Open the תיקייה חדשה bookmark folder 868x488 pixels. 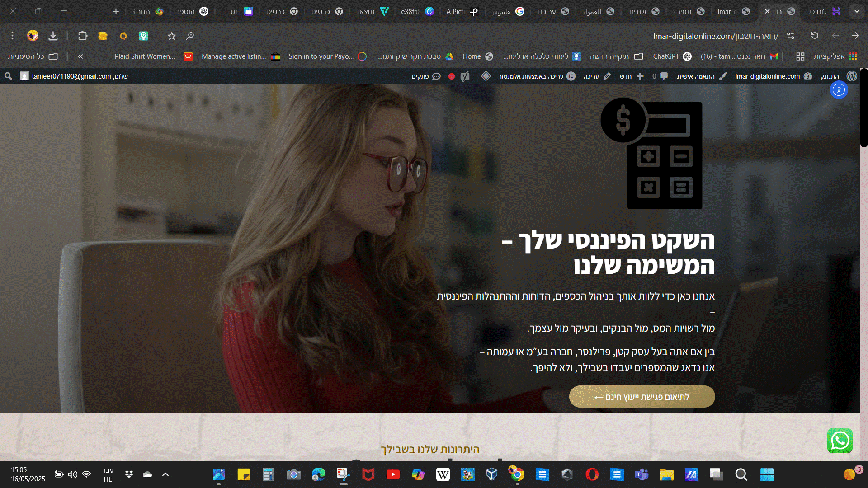[x=616, y=56]
